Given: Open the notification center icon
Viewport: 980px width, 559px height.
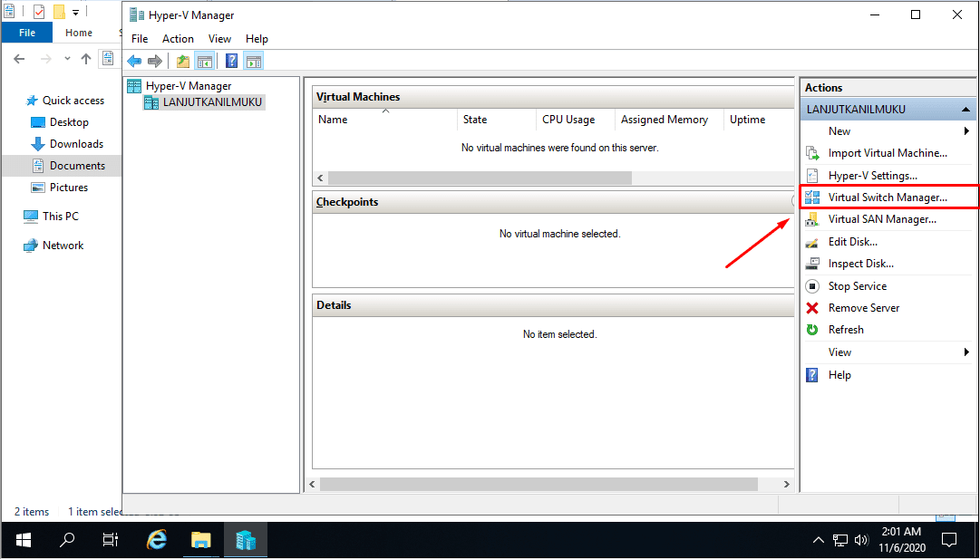Looking at the screenshot, I should pyautogui.click(x=949, y=540).
